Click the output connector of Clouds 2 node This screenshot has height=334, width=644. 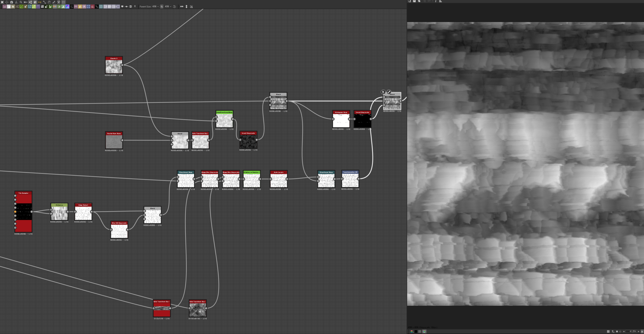[x=122, y=65]
